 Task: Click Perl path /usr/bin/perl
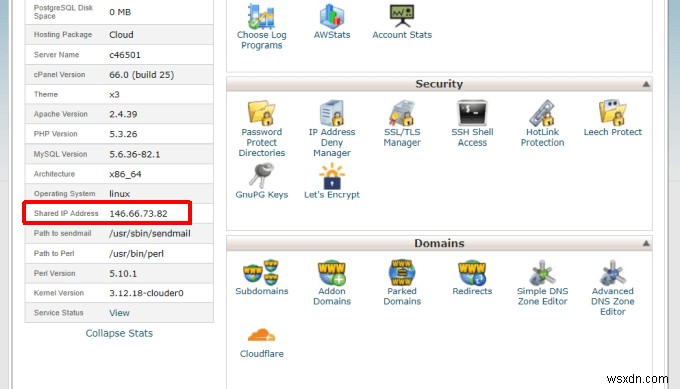click(136, 254)
